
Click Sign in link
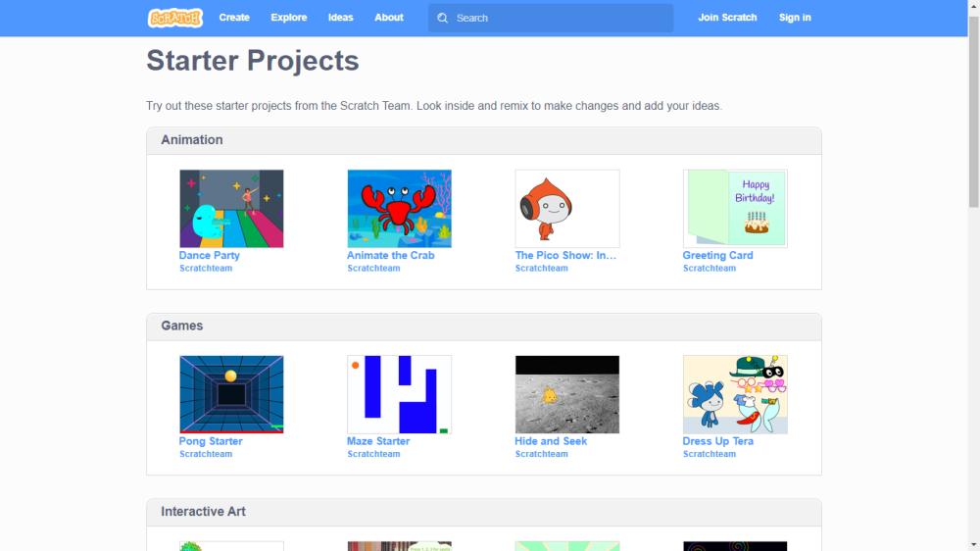795,18
